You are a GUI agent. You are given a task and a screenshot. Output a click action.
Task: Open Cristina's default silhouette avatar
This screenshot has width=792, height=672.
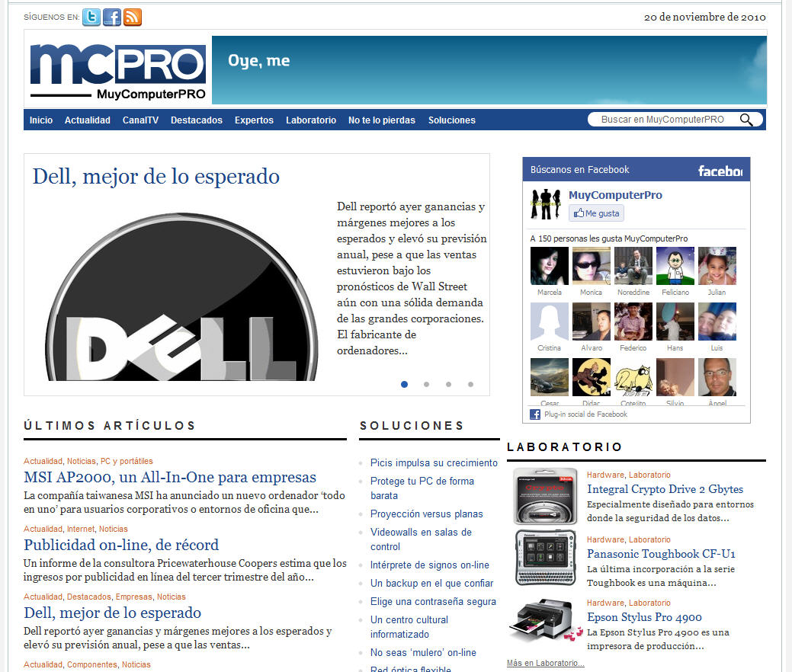point(550,322)
